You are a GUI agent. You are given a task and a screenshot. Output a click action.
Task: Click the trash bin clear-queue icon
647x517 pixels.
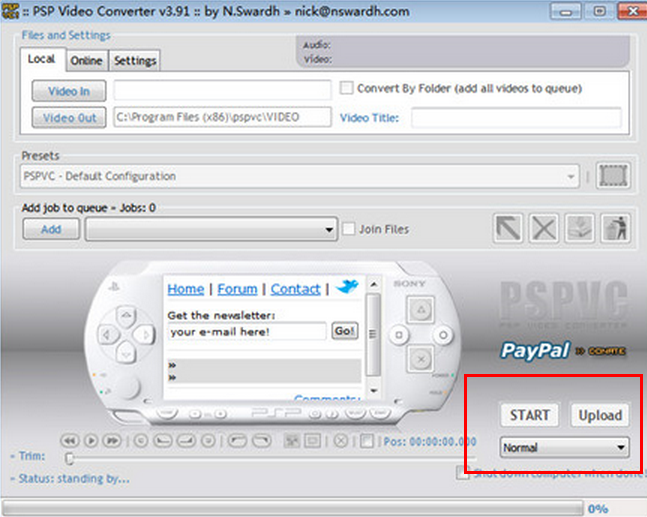pyautogui.click(x=615, y=228)
